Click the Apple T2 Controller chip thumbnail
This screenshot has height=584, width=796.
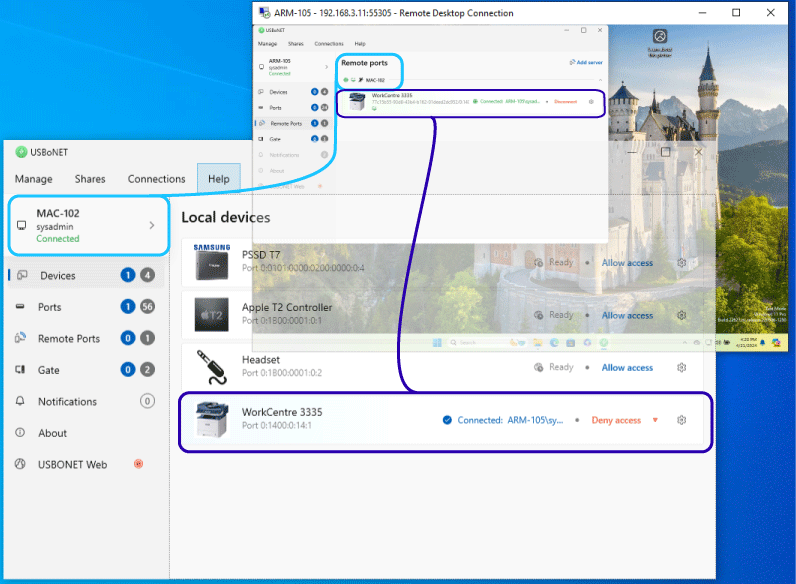[x=212, y=315]
